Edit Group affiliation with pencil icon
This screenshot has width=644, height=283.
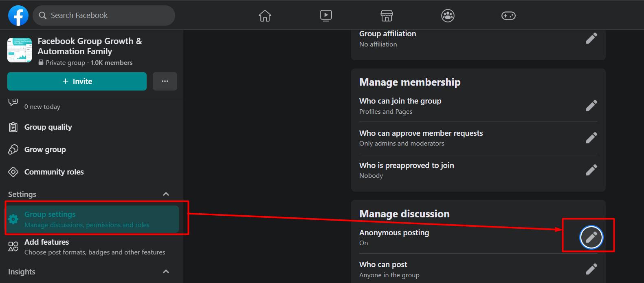[591, 38]
